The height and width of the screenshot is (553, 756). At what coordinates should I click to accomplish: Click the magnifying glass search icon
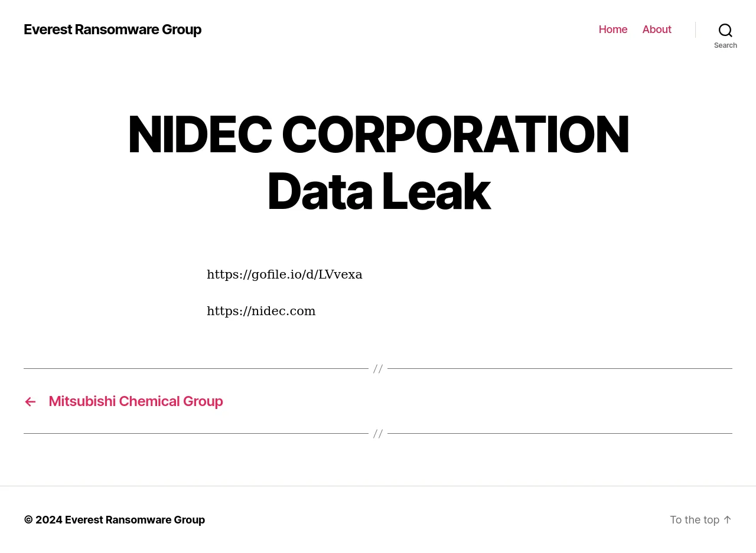click(x=725, y=30)
